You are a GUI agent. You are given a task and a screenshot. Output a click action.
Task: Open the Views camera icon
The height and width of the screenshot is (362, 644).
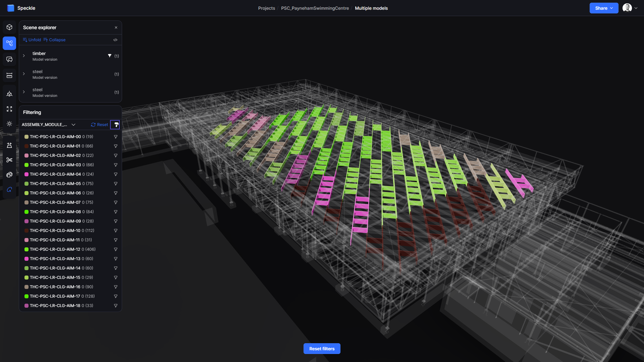pos(9,94)
